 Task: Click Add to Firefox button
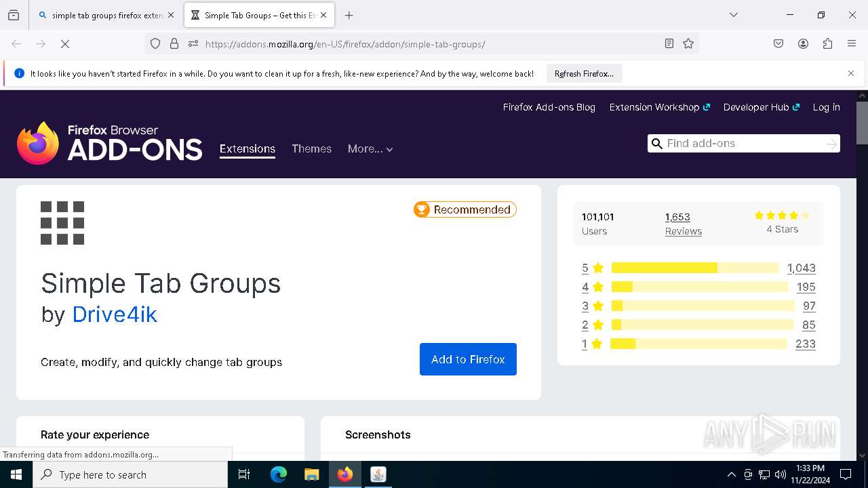pyautogui.click(x=468, y=359)
